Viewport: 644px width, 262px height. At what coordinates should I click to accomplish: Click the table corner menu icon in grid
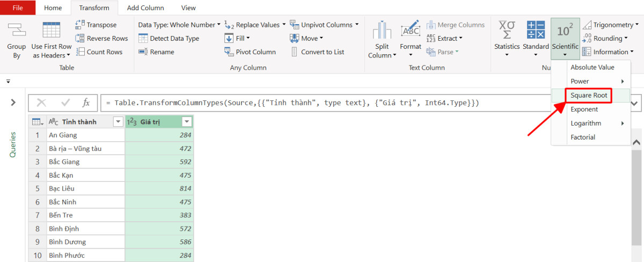[37, 121]
